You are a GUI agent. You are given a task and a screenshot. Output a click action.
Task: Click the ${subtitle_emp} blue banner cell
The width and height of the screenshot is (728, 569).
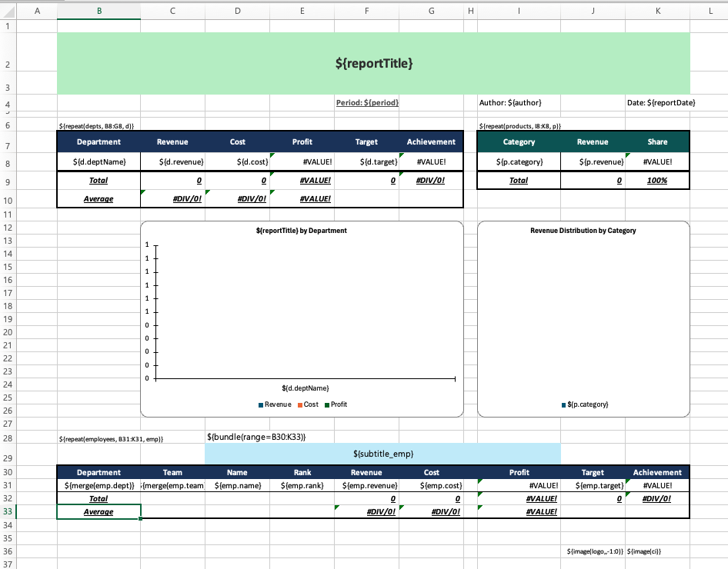click(x=382, y=454)
